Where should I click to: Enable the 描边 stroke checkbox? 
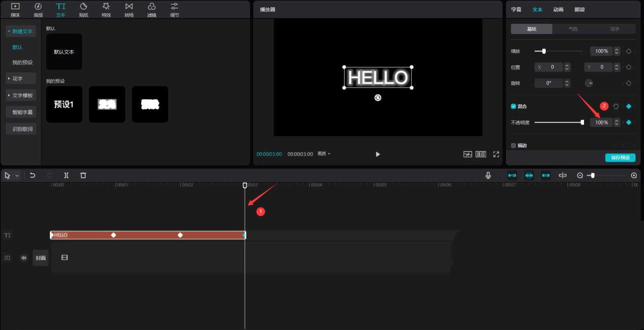click(x=513, y=145)
